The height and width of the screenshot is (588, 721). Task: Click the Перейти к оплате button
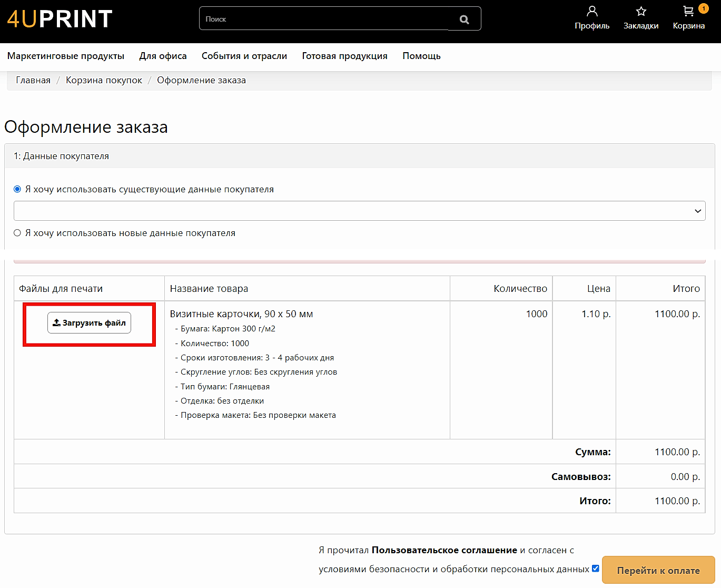pos(658,570)
